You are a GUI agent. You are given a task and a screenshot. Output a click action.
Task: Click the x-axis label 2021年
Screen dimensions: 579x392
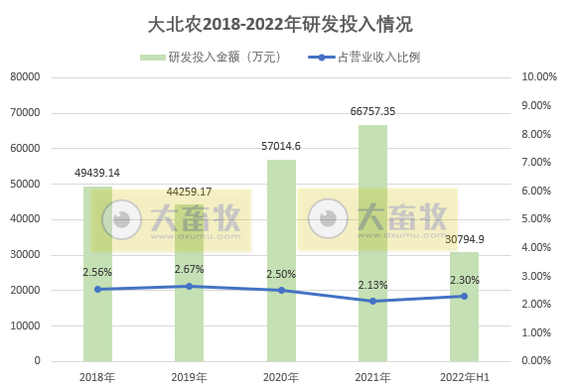(x=372, y=377)
